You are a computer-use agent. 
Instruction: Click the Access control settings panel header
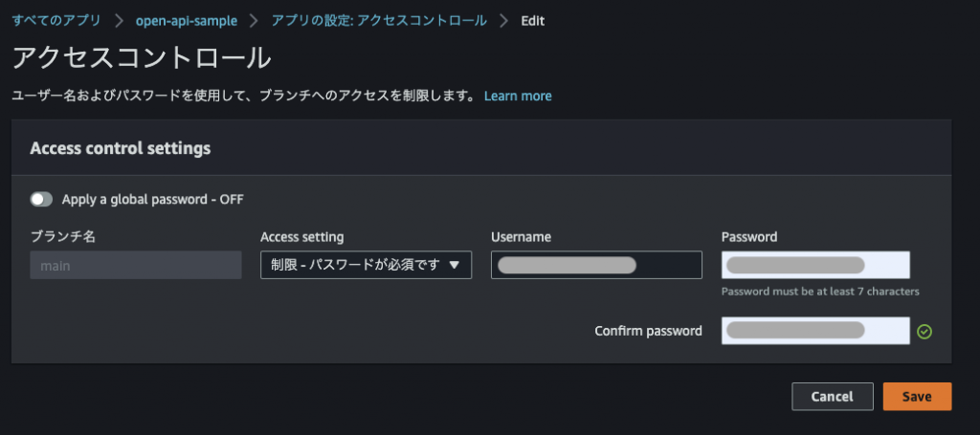tap(481, 148)
